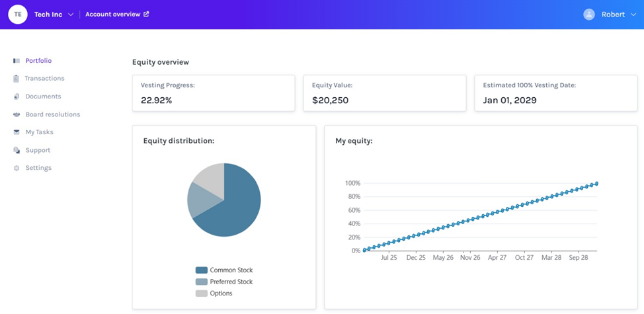Select the My Tasks sidebar link

[39, 132]
